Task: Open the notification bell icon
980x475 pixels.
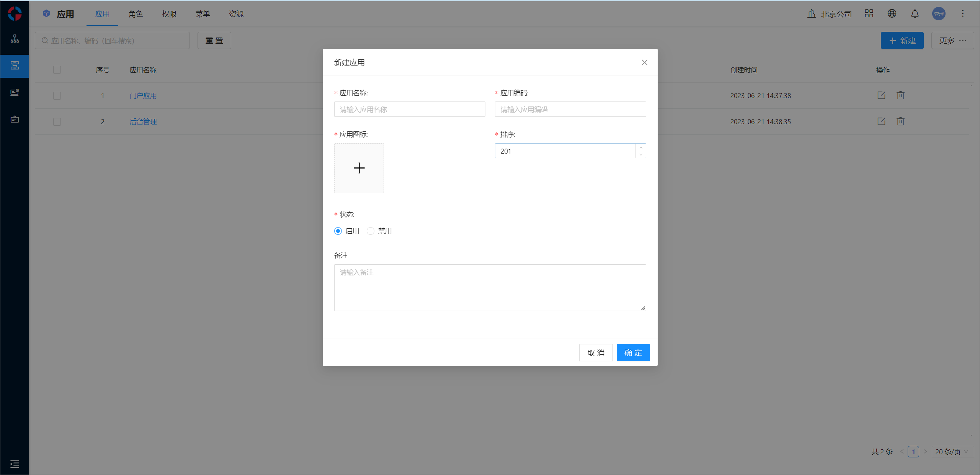Action: (x=915, y=14)
